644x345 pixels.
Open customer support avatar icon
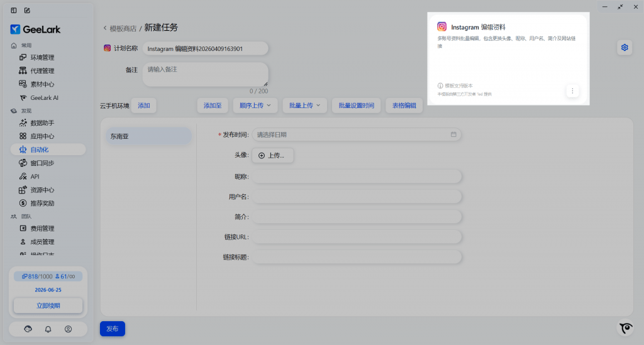[28, 329]
